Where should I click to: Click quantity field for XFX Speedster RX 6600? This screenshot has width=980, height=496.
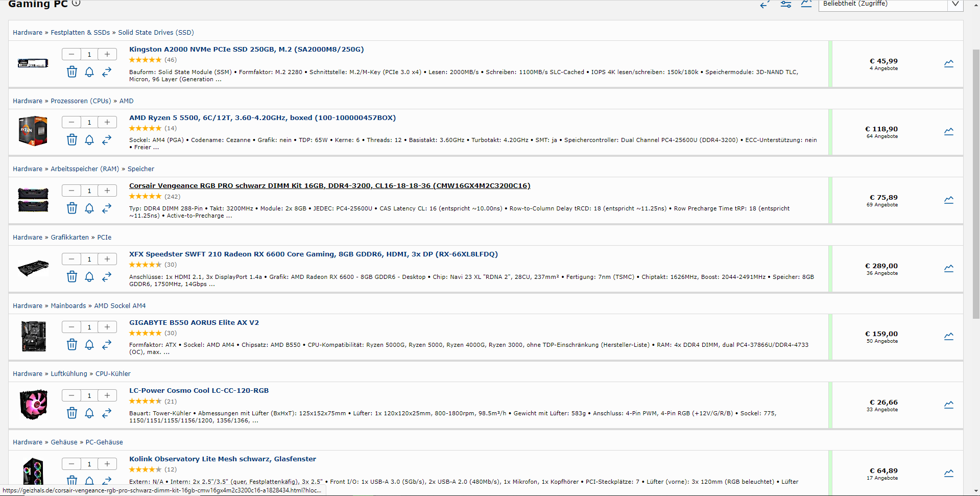pos(89,259)
